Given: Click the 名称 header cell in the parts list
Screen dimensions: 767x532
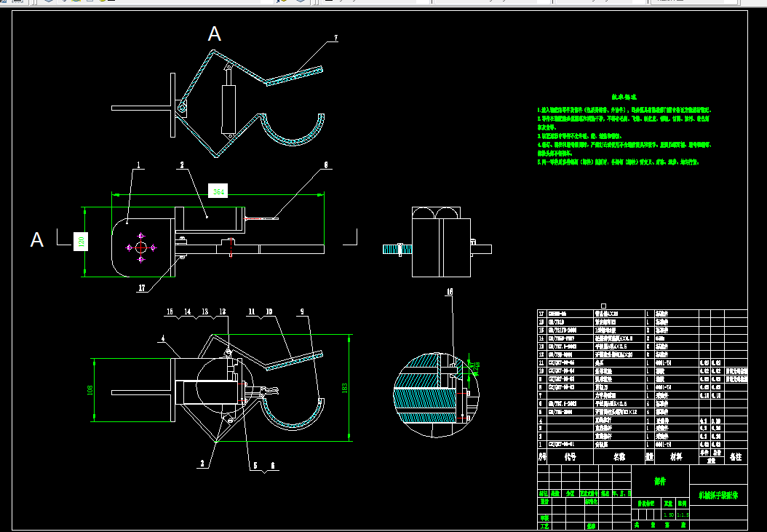Looking at the screenshot, I should click(619, 456).
